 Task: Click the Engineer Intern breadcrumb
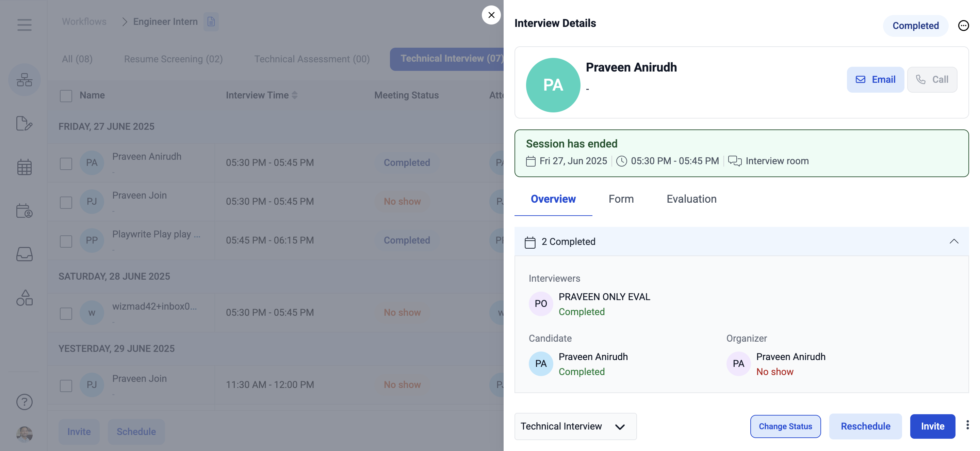(165, 22)
